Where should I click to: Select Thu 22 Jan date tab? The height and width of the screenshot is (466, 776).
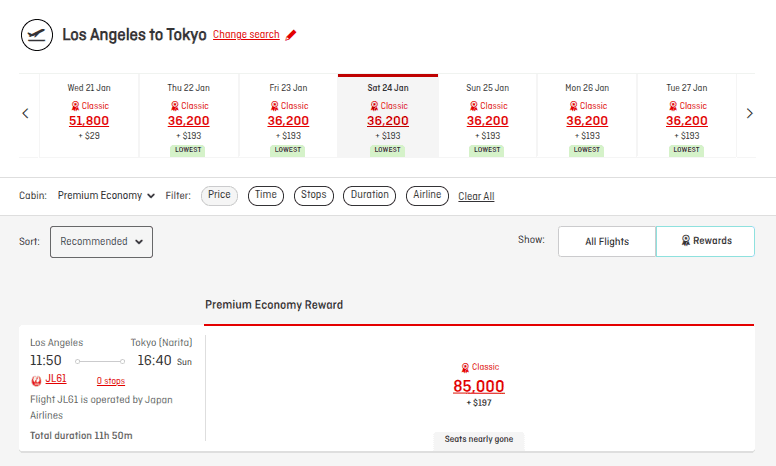click(x=189, y=116)
